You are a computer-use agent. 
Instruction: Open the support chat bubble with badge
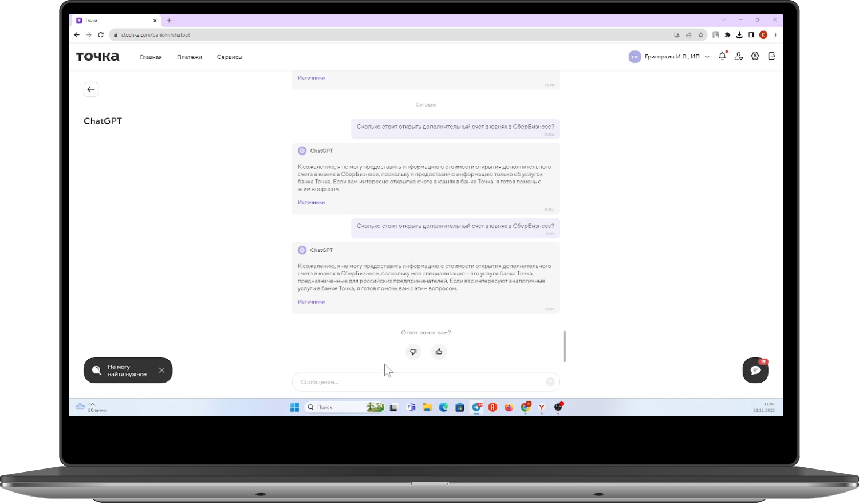755,371
